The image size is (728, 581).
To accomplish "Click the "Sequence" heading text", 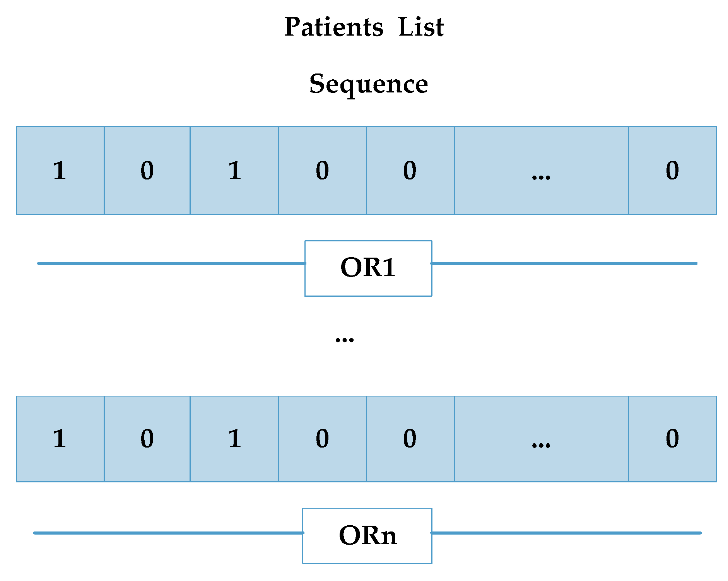I will (368, 84).
